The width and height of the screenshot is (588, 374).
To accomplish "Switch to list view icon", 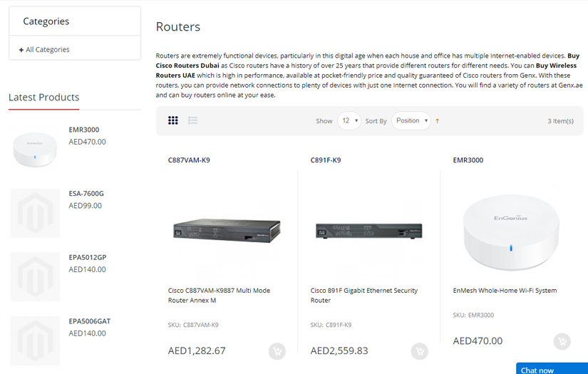I will pyautogui.click(x=192, y=120).
